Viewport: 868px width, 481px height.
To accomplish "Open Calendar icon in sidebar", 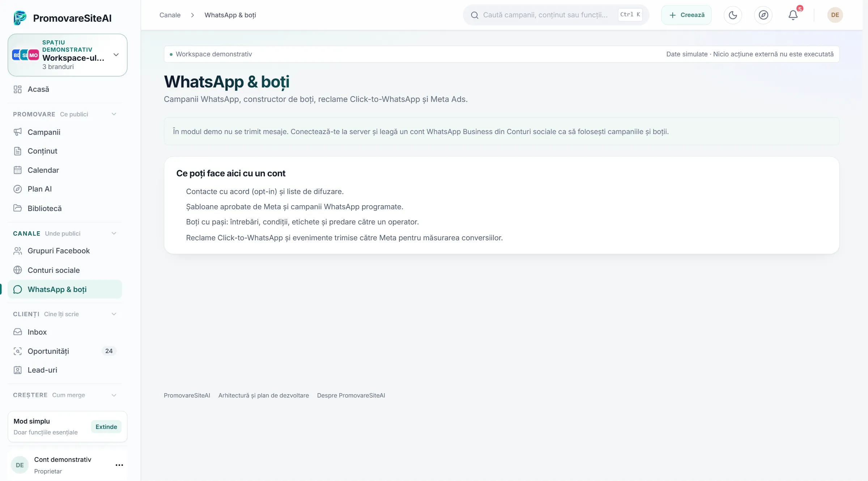I will (17, 170).
